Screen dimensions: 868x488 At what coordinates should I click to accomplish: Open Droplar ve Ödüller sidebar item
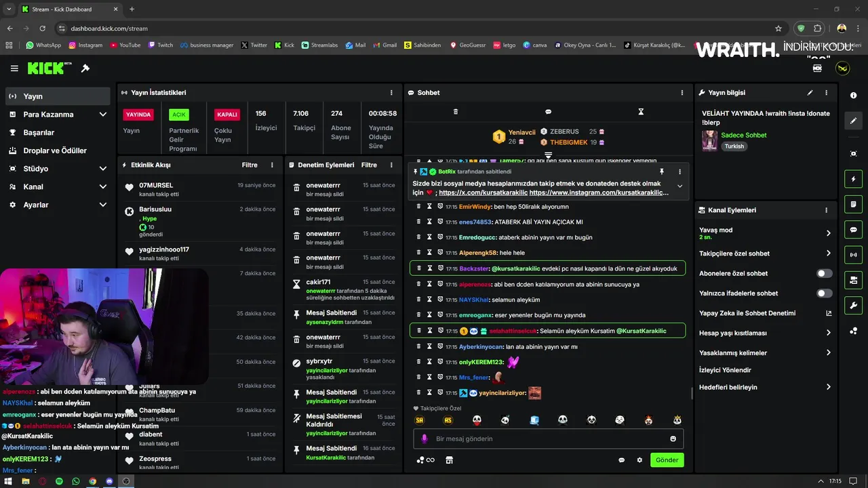[58, 150]
